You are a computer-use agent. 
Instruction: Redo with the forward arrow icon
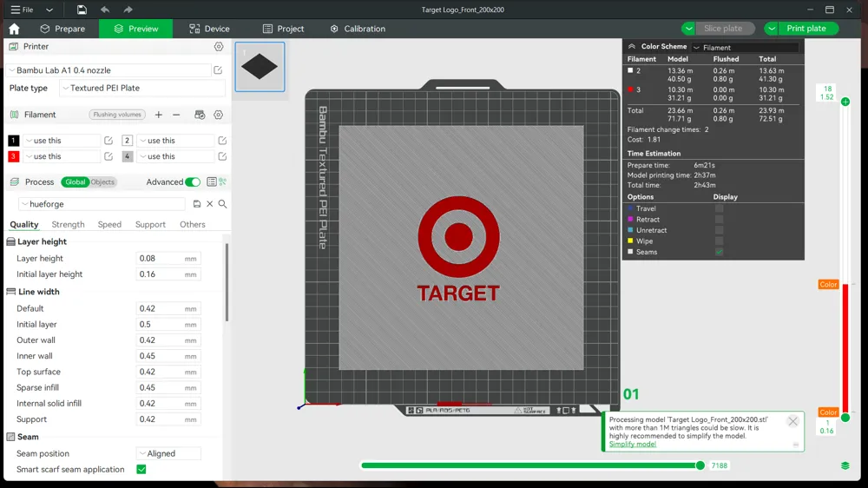pyautogui.click(x=128, y=10)
